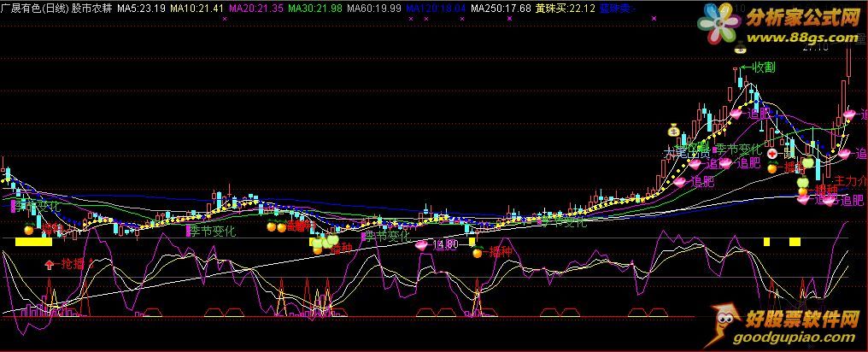Click the MA30:21.98 value
Viewport: 868px width, 352px height.
315,9
